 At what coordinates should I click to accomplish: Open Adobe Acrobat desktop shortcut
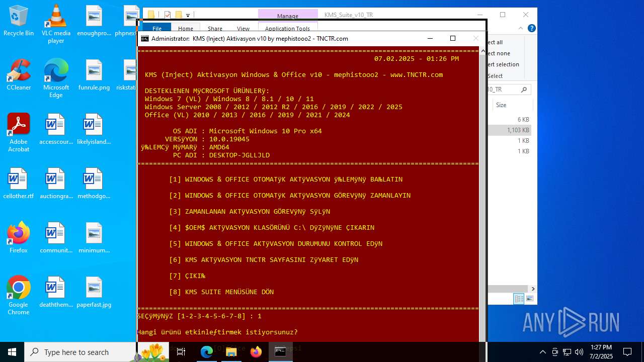pos(19,133)
